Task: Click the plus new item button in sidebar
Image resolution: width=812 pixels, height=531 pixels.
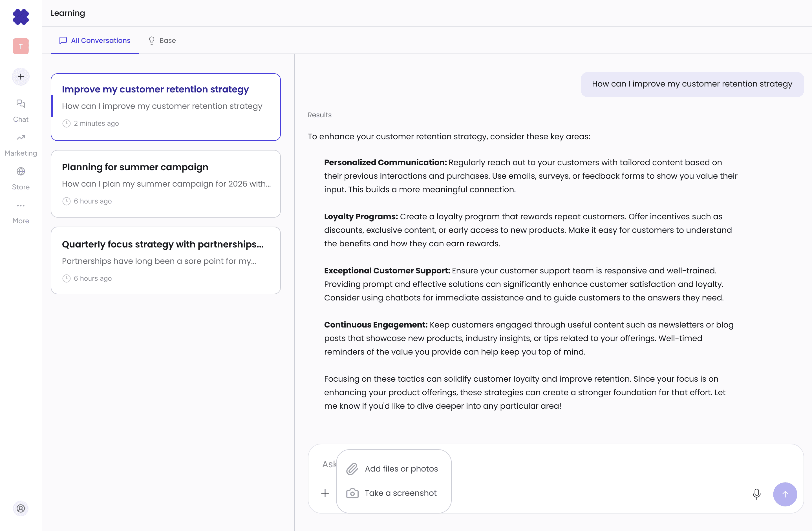Action: pyautogui.click(x=21, y=77)
